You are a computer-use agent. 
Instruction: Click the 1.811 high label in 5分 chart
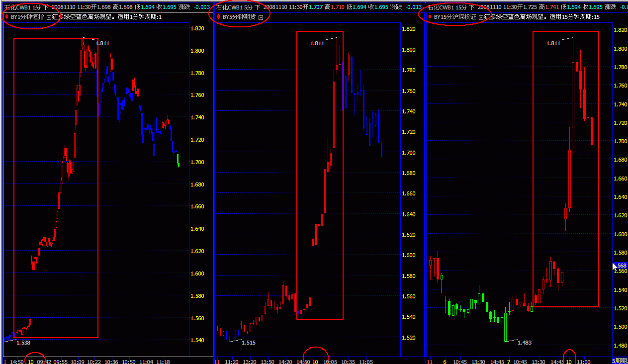click(317, 43)
